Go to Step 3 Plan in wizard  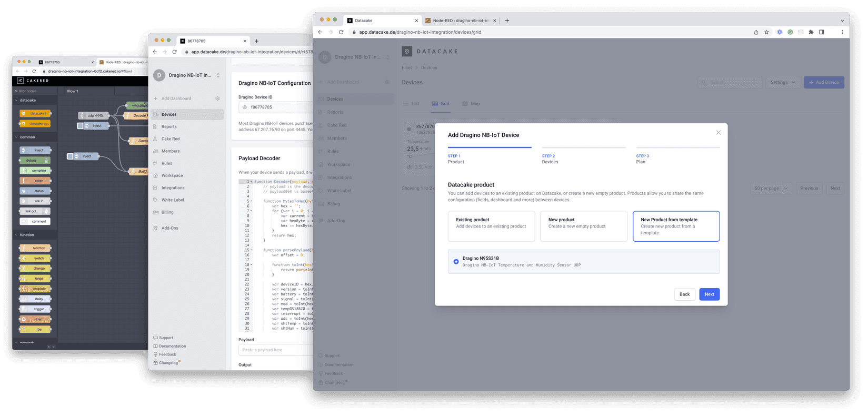pos(678,157)
